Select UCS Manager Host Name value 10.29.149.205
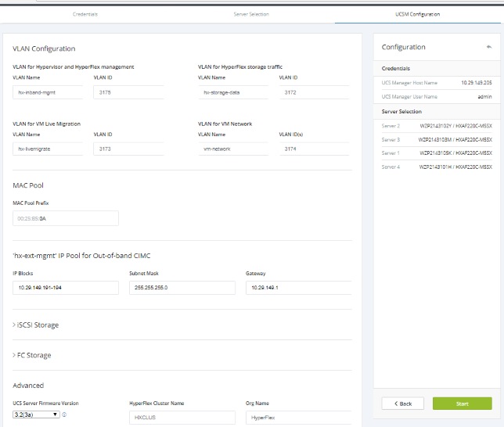Viewport: 504px width, 427px height. click(477, 83)
